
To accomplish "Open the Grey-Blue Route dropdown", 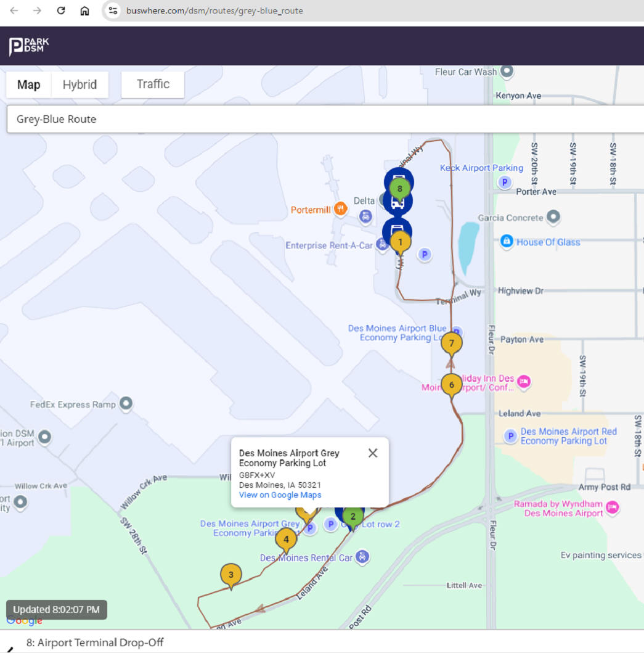I will click(x=324, y=119).
